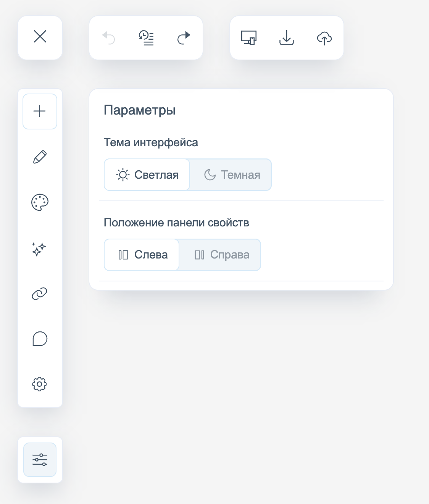This screenshot has width=429, height=504.
Task: Open the chain link tool
Action: click(x=40, y=294)
